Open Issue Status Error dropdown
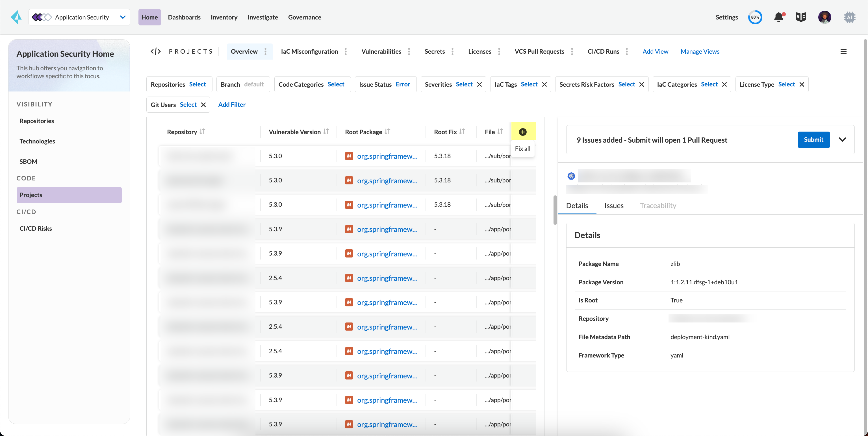The height and width of the screenshot is (436, 868). [x=403, y=84]
